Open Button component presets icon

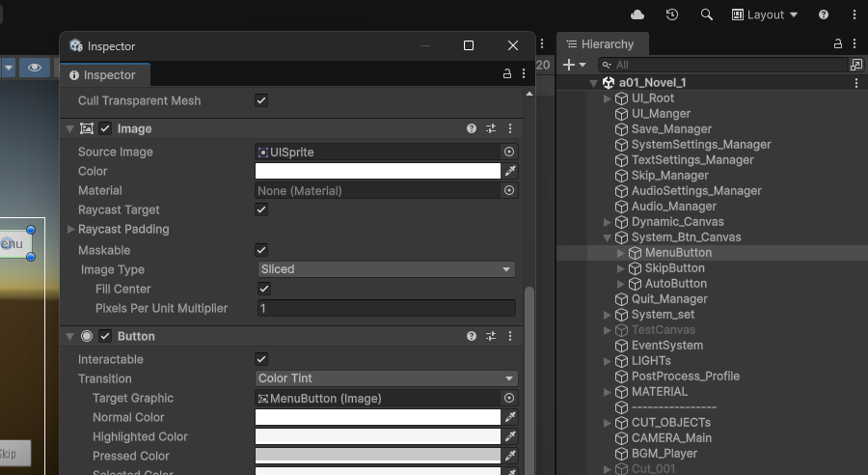pos(491,336)
